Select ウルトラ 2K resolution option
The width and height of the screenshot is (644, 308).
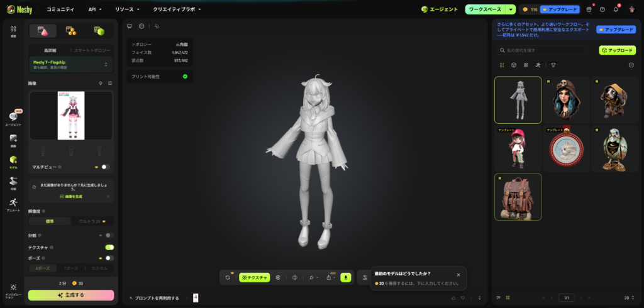tap(92, 221)
